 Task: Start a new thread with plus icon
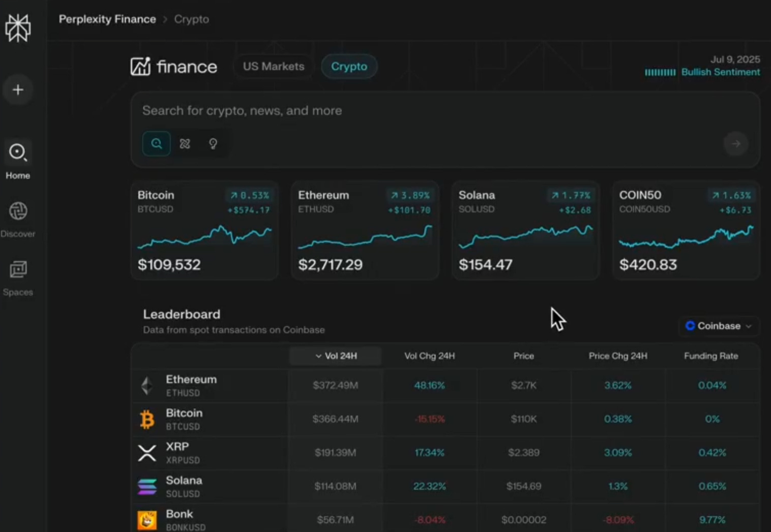point(18,90)
